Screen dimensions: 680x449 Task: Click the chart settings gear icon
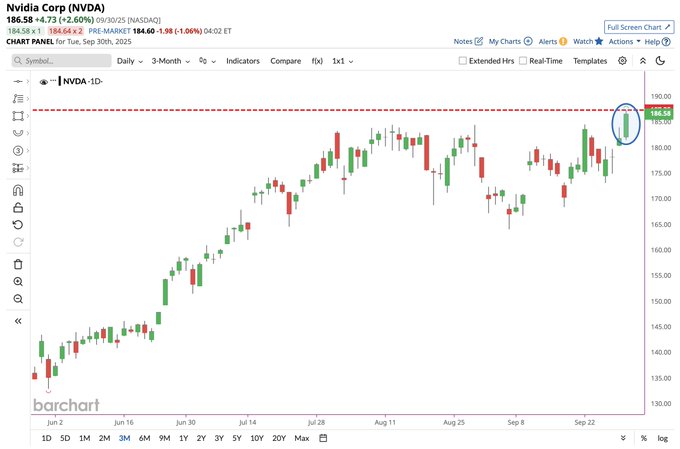point(622,61)
